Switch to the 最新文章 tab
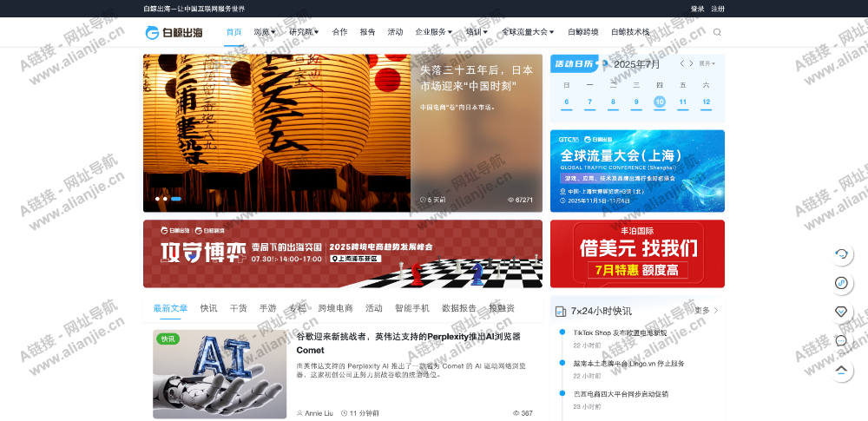 [170, 308]
